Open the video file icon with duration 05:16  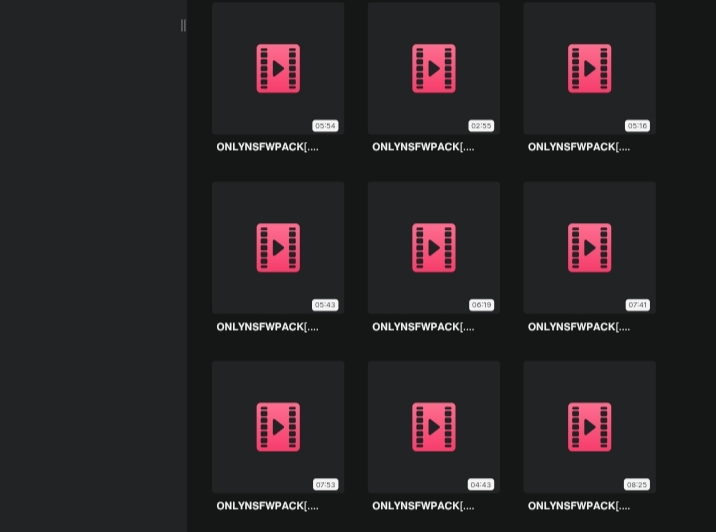590,68
